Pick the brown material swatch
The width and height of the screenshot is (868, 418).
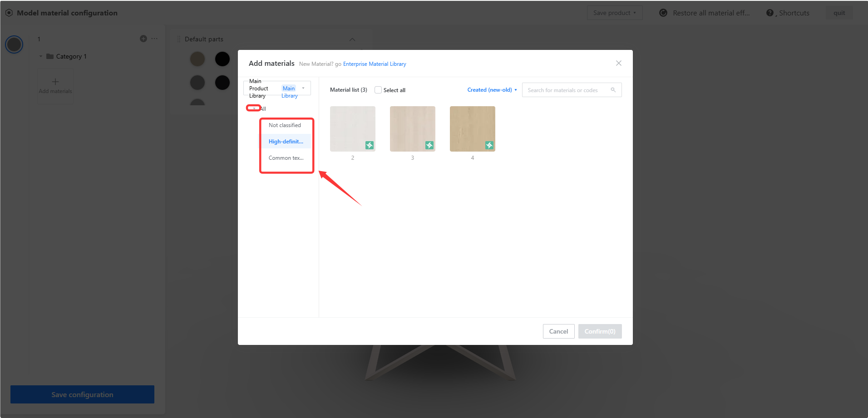pos(197,59)
